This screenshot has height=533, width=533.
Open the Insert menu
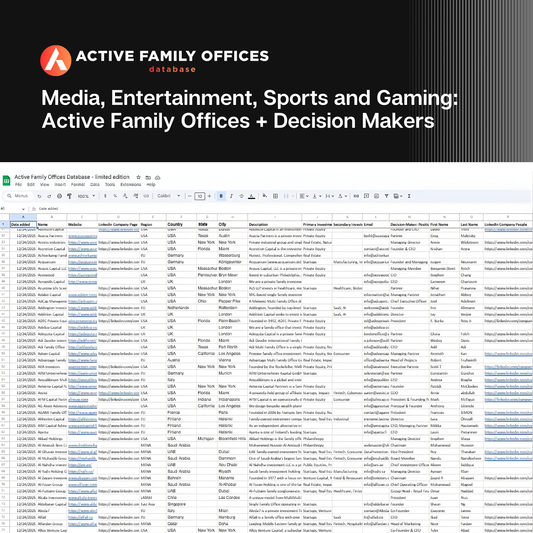(x=60, y=185)
